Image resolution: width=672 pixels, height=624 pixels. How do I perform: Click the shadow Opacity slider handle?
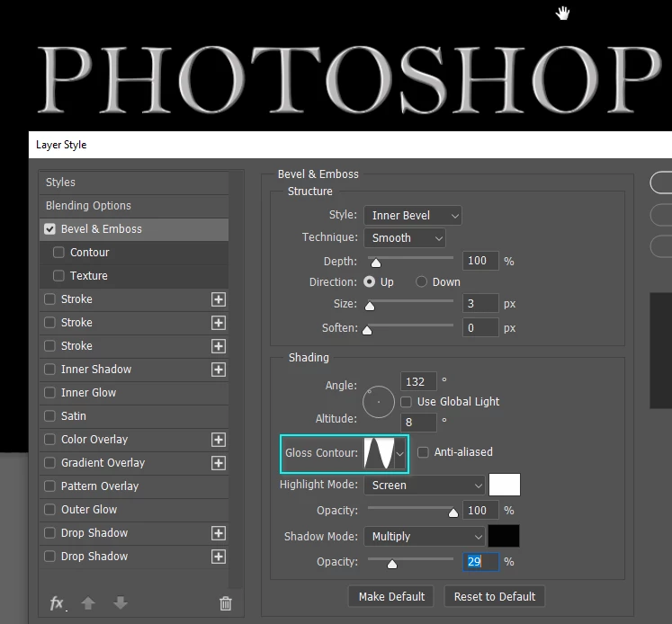(391, 565)
